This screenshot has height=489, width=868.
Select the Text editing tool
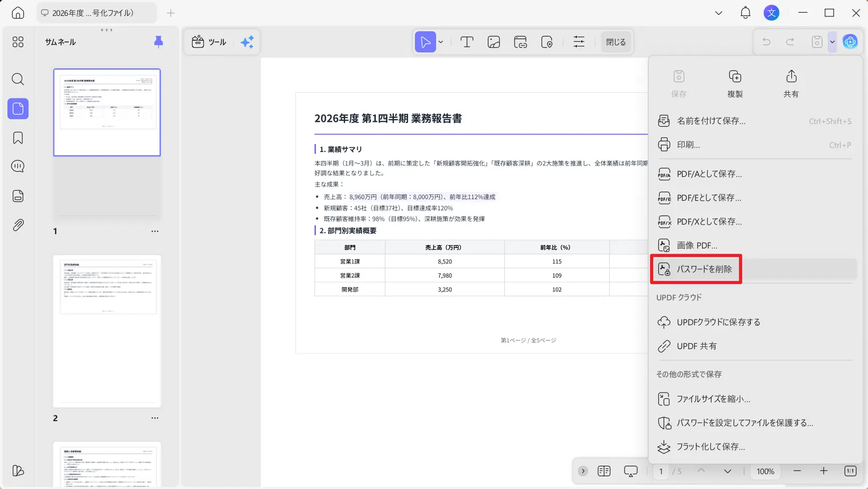[x=466, y=42]
